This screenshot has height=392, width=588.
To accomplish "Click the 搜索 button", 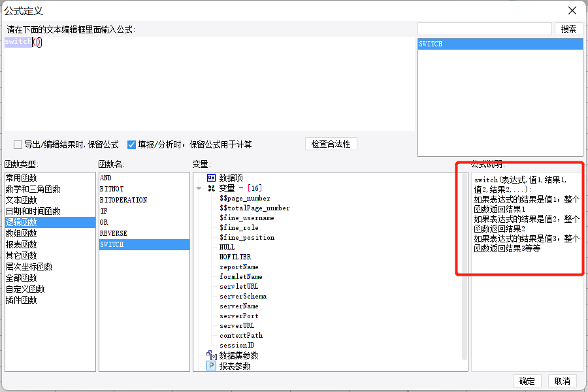I will tap(568, 29).
